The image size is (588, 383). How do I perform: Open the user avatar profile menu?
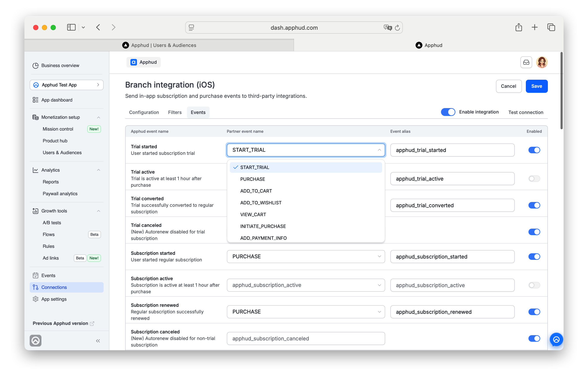pos(542,62)
